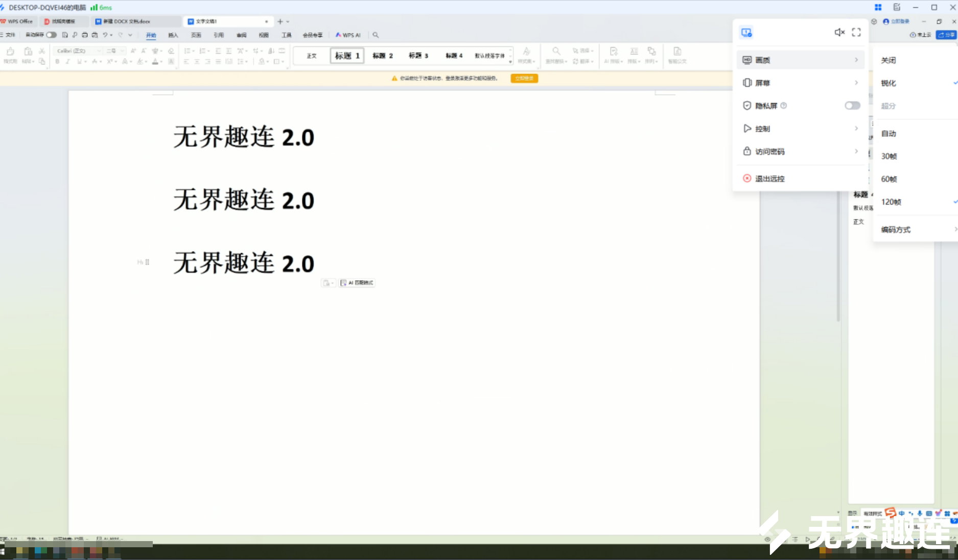958x560 pixels.
Task: Click the mute sound icon in remote panel
Action: pyautogui.click(x=839, y=33)
